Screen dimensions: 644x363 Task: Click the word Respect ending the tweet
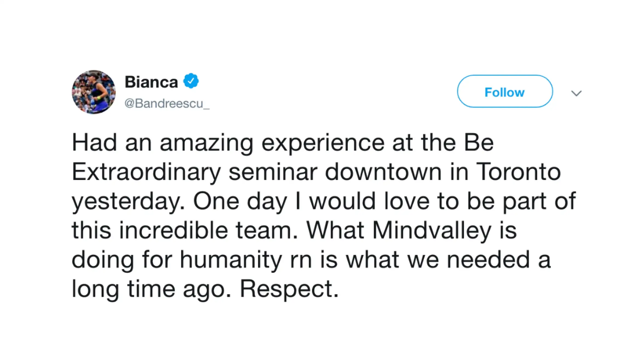(289, 289)
